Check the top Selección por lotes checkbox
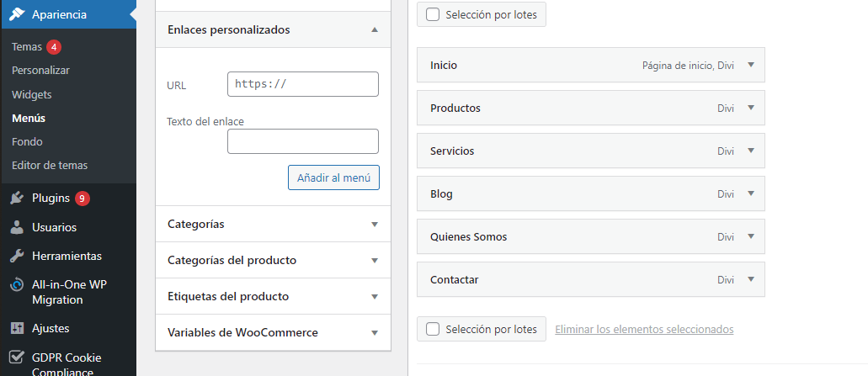The width and height of the screenshot is (868, 376). point(433,14)
